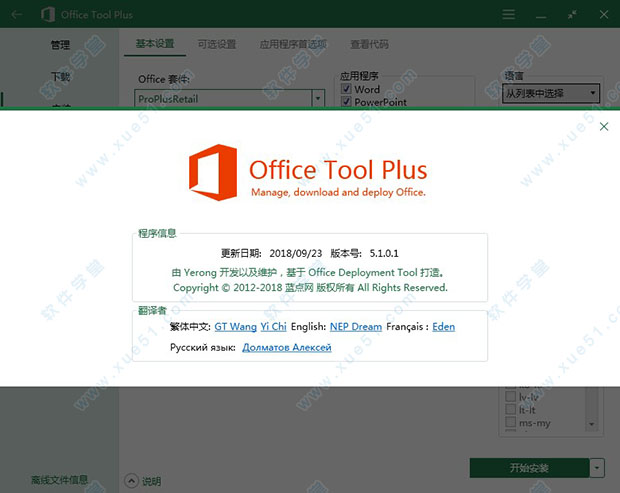Expand the 说明 section chevron
Image resolution: width=620 pixels, height=493 pixels.
pos(131,481)
